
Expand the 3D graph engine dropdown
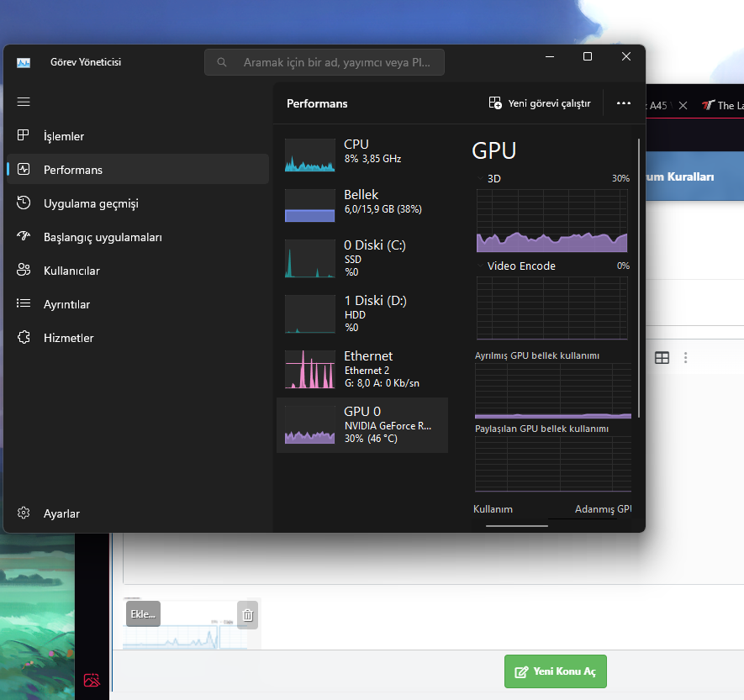[x=480, y=178]
